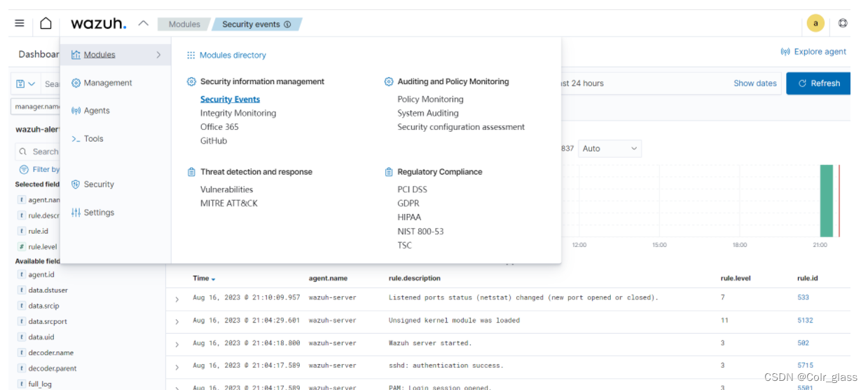Open System Auditing module
The width and height of the screenshot is (868, 390).
[x=428, y=113]
